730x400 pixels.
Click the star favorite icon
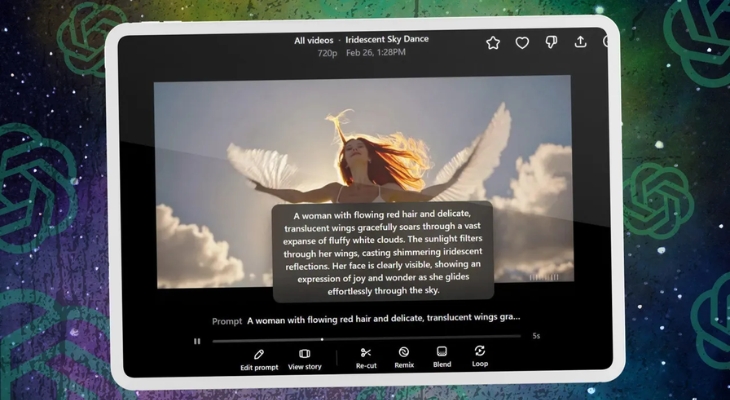coord(492,43)
